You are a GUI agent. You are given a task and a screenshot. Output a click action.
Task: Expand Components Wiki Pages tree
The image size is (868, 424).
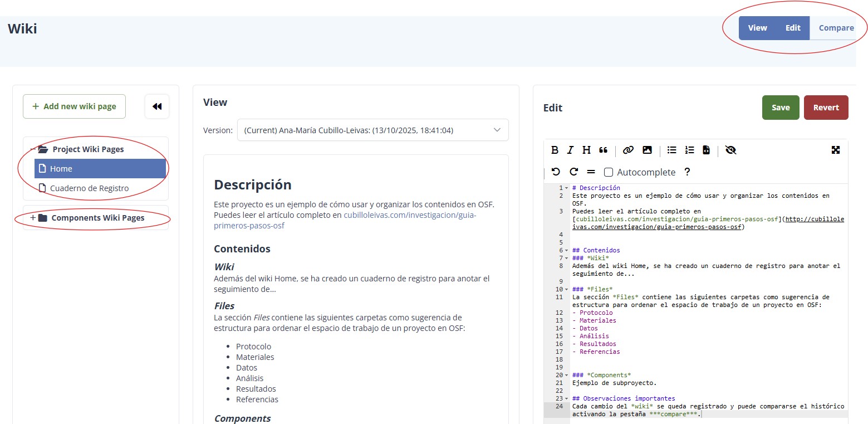(x=33, y=218)
